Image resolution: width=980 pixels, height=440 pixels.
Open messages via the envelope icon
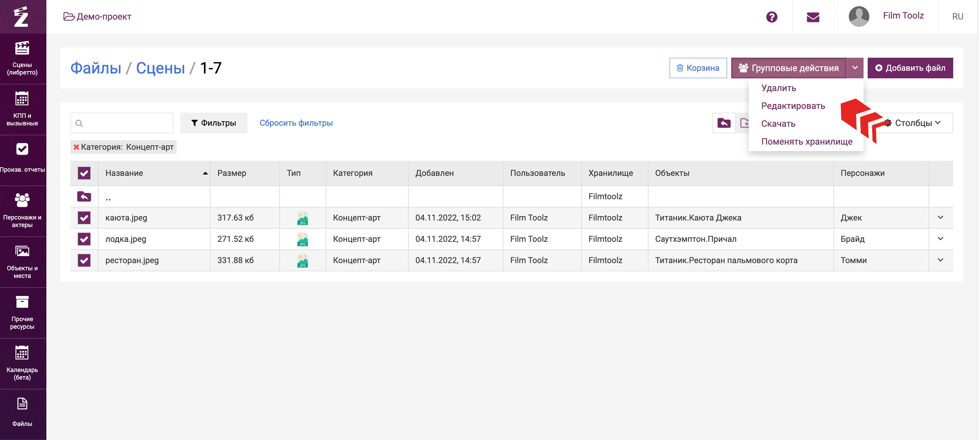click(x=813, y=17)
